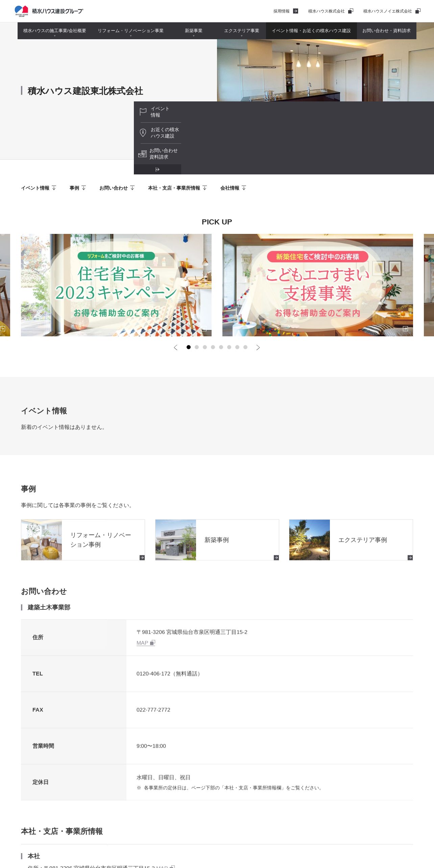Viewport: 434px width, 868px height.
Task: Collapse the floating side menu arrow
Action: tap(158, 169)
